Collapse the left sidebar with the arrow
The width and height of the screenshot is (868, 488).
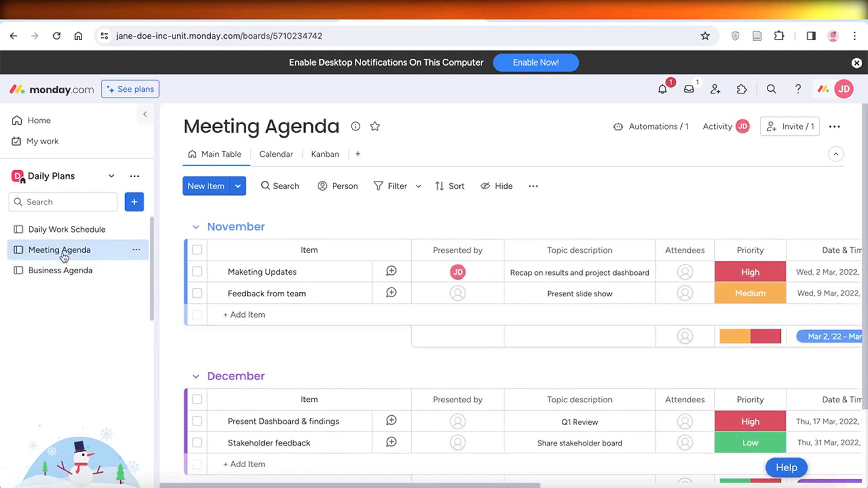click(x=145, y=114)
